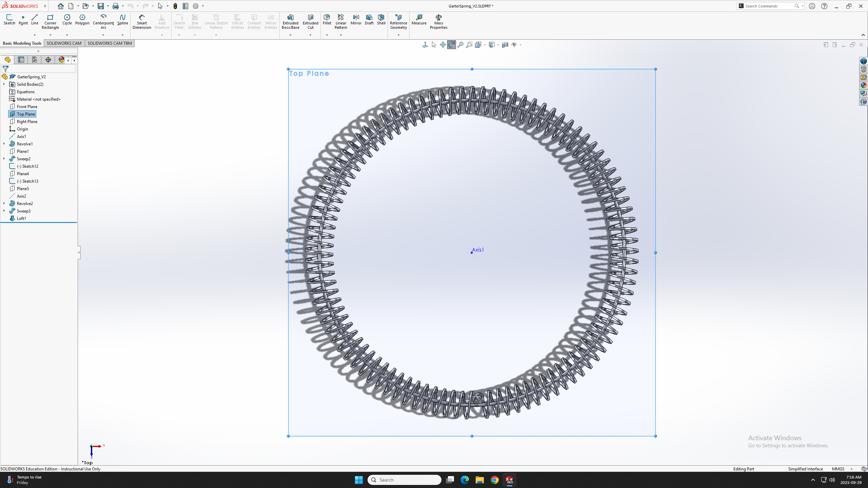The width and height of the screenshot is (868, 488).
Task: Switch to SOLIDWORKS CAM tab
Action: 64,43
